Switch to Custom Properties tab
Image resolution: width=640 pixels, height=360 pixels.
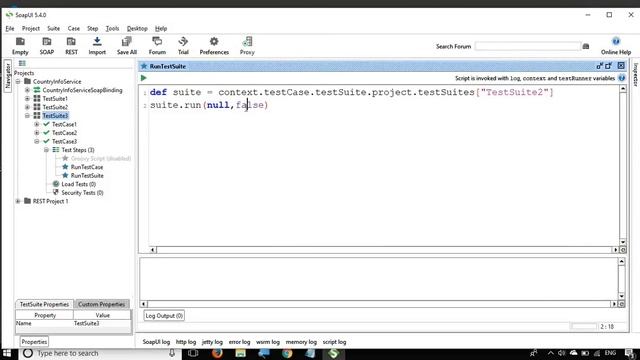coord(101,304)
